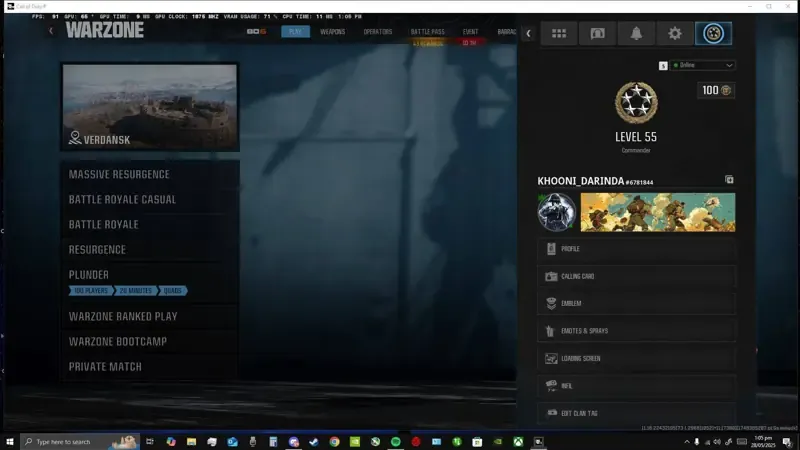Screen dimensions: 800x450
Task: Click the LEVEL 55 text
Action: pos(636,137)
